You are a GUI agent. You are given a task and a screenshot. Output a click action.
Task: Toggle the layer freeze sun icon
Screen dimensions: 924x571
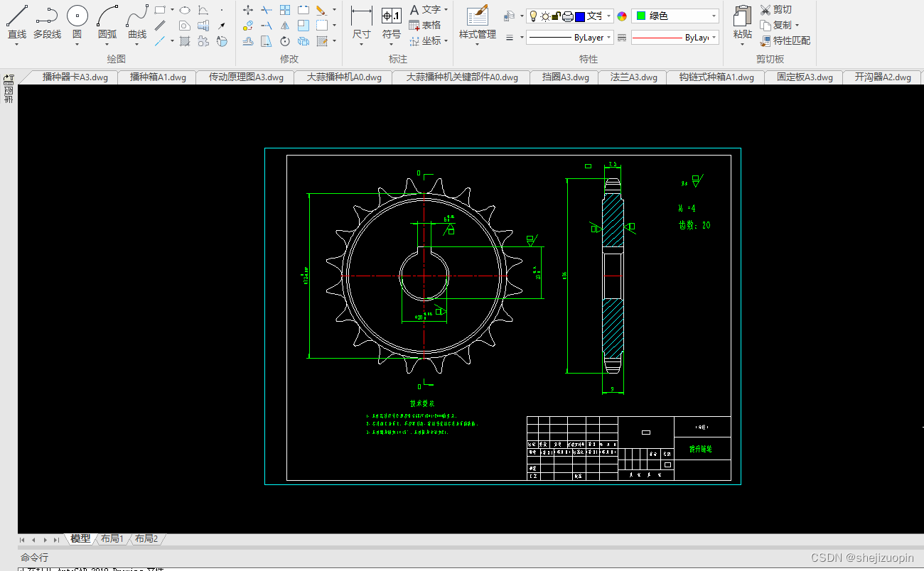coord(545,16)
